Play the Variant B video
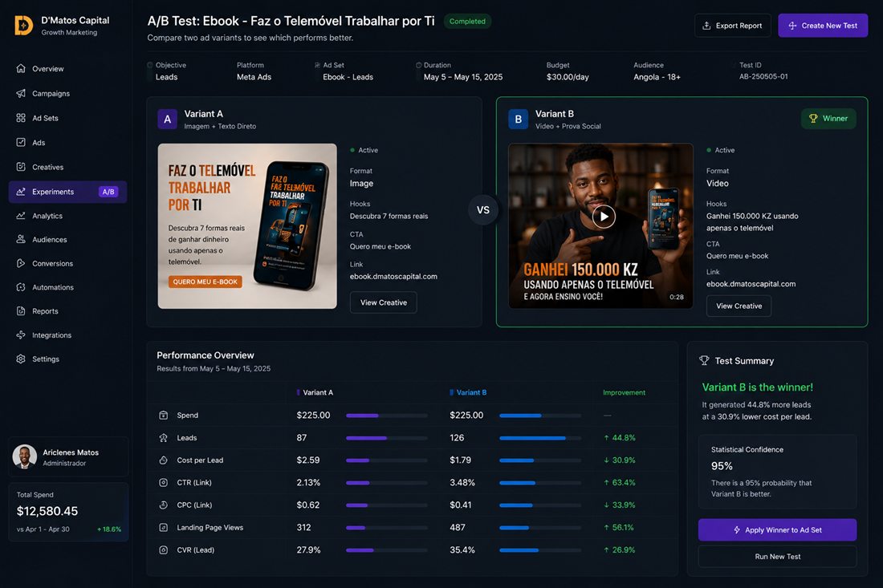Image resolution: width=883 pixels, height=588 pixels. (x=604, y=217)
